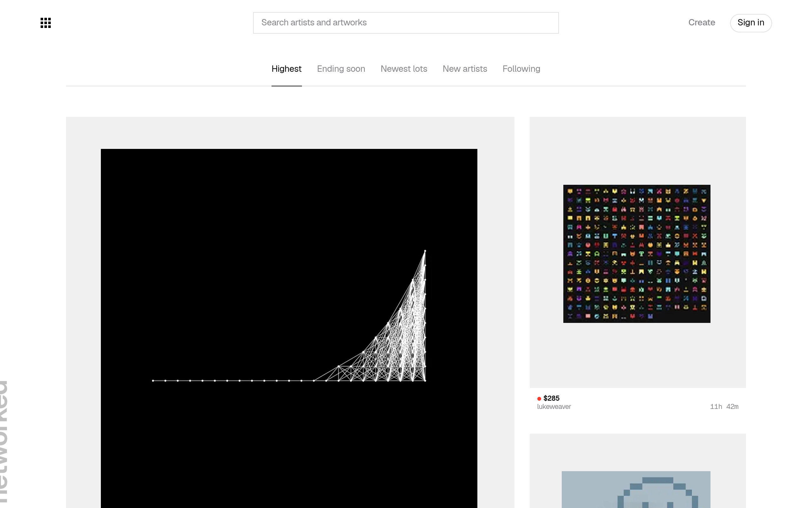The image size is (812, 508).
Task: Open the grid menu icon
Action: [46, 23]
